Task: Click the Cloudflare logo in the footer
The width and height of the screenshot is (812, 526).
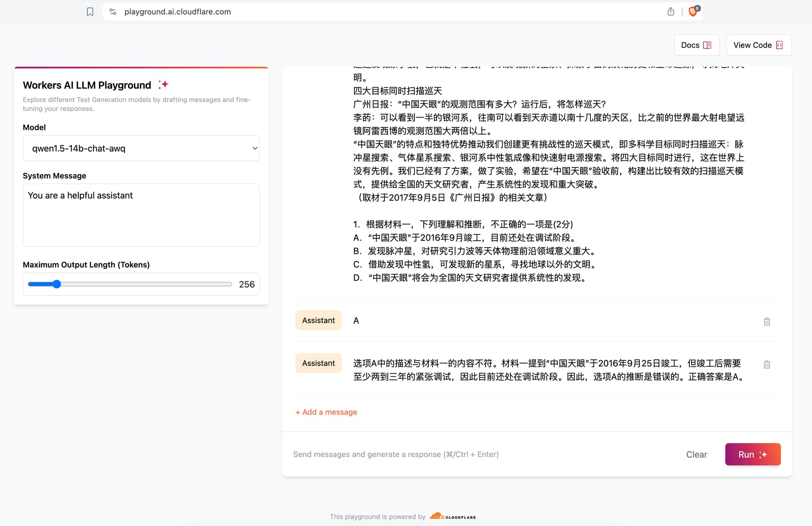Action: (453, 516)
